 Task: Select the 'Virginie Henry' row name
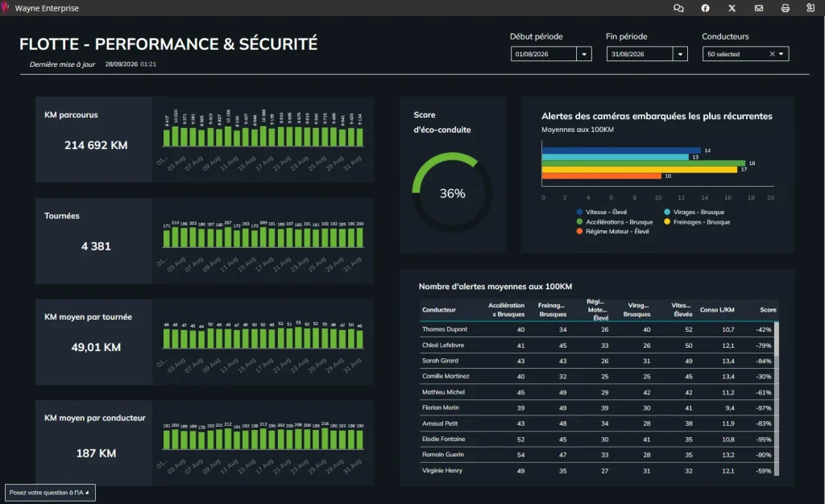click(x=442, y=470)
